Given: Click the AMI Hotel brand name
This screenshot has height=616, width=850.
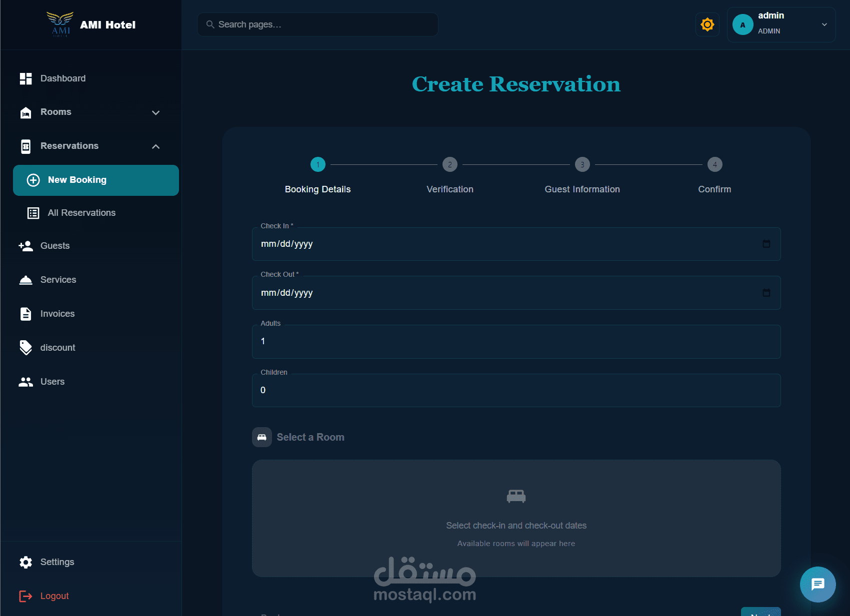Looking at the screenshot, I should 108,25.
